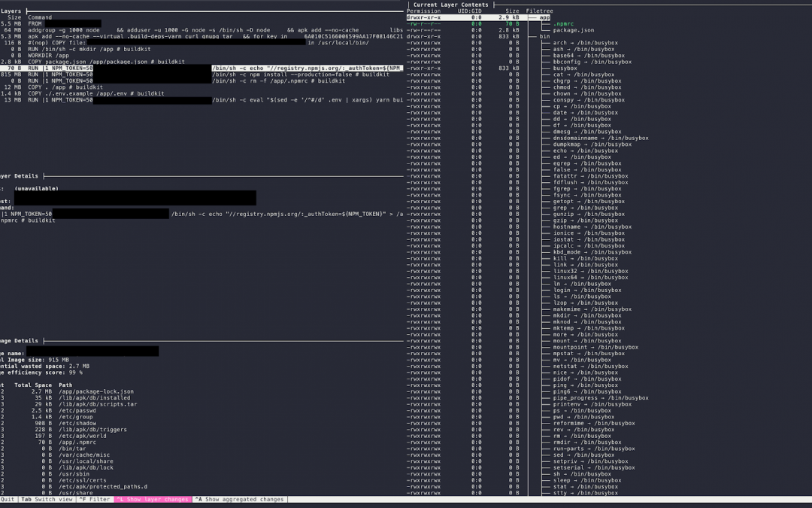
Task: Collapse the app directory in filetree
Action: pos(544,17)
